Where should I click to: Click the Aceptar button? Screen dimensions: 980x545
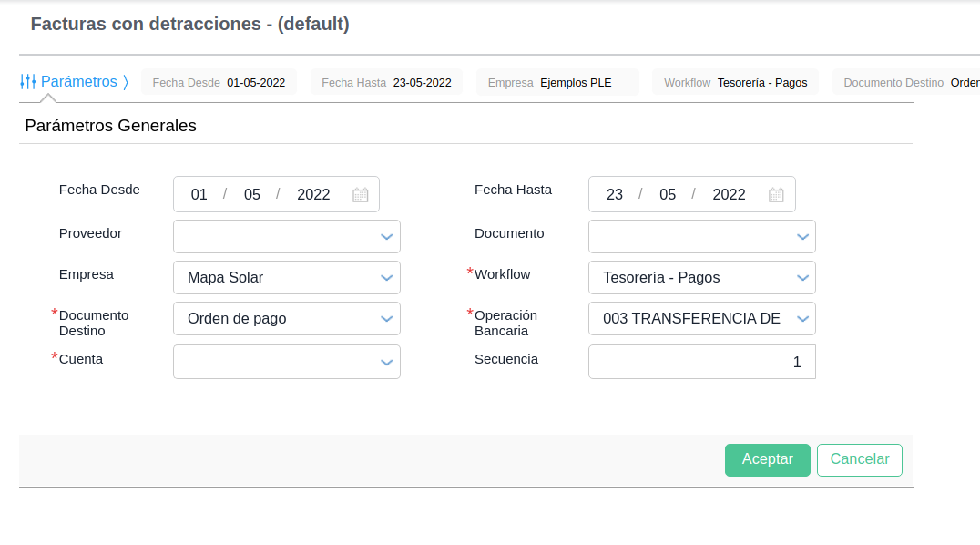pos(767,460)
